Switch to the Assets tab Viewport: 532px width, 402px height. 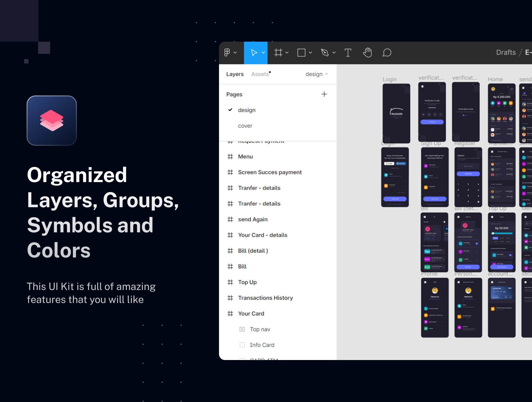click(260, 74)
